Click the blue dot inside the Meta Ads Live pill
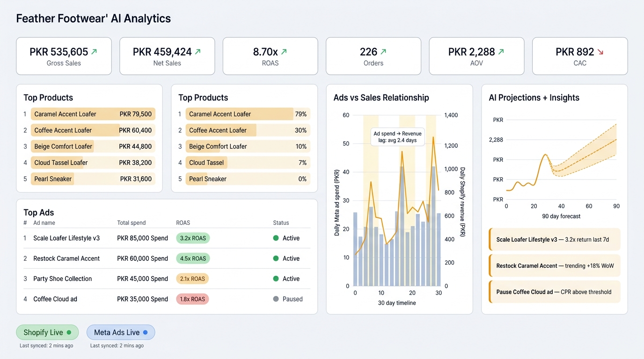 point(146,332)
